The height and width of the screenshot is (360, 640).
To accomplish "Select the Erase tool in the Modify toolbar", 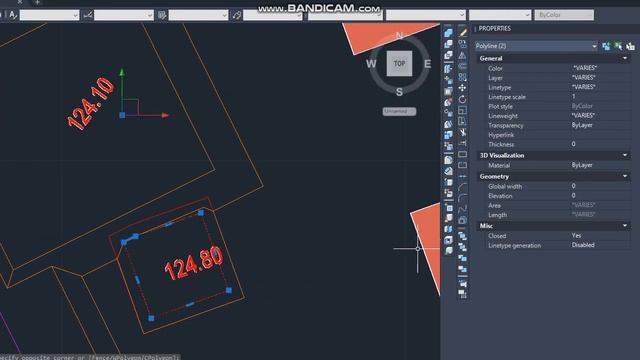I will (x=462, y=32).
